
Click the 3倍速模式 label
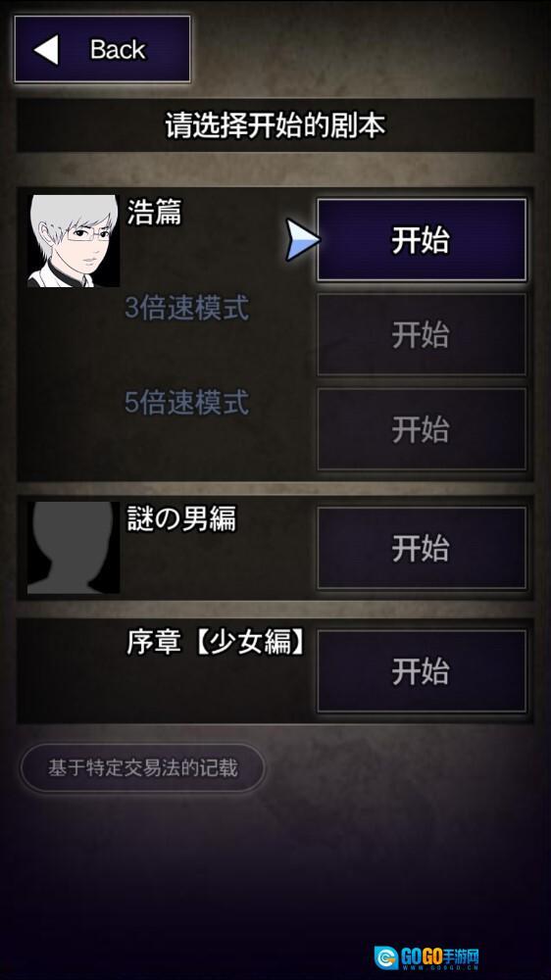[187, 308]
